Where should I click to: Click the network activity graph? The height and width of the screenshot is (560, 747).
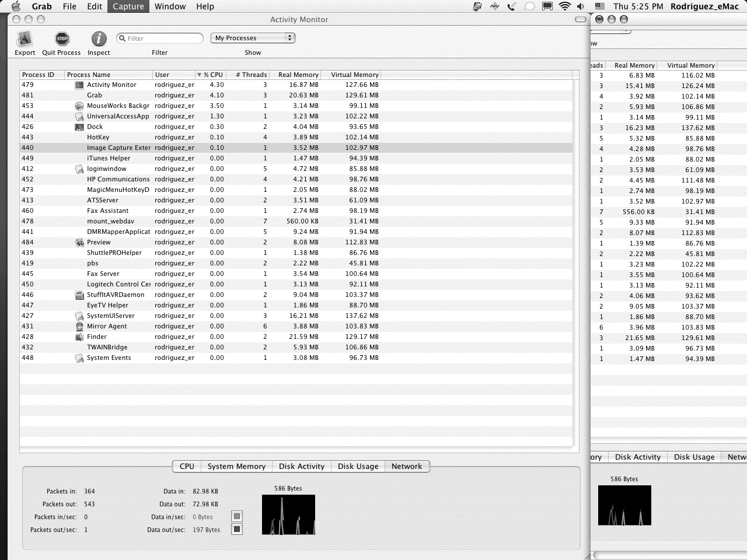pyautogui.click(x=288, y=514)
